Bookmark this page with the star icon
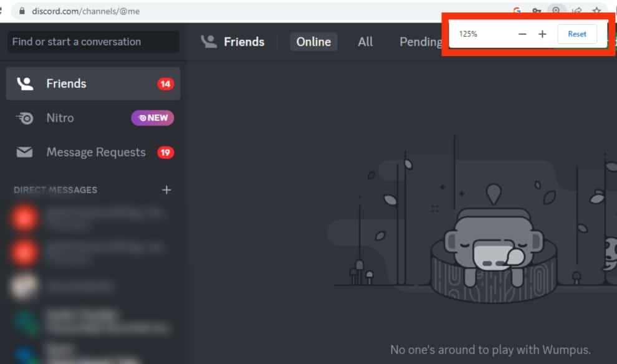The image size is (617, 364). pos(597,11)
